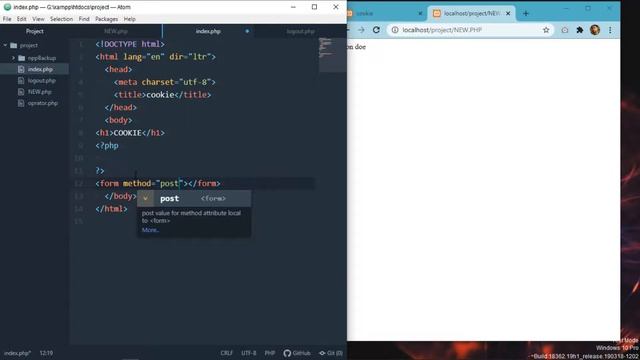
Task: Go forward in Chrome
Action: click(361, 30)
